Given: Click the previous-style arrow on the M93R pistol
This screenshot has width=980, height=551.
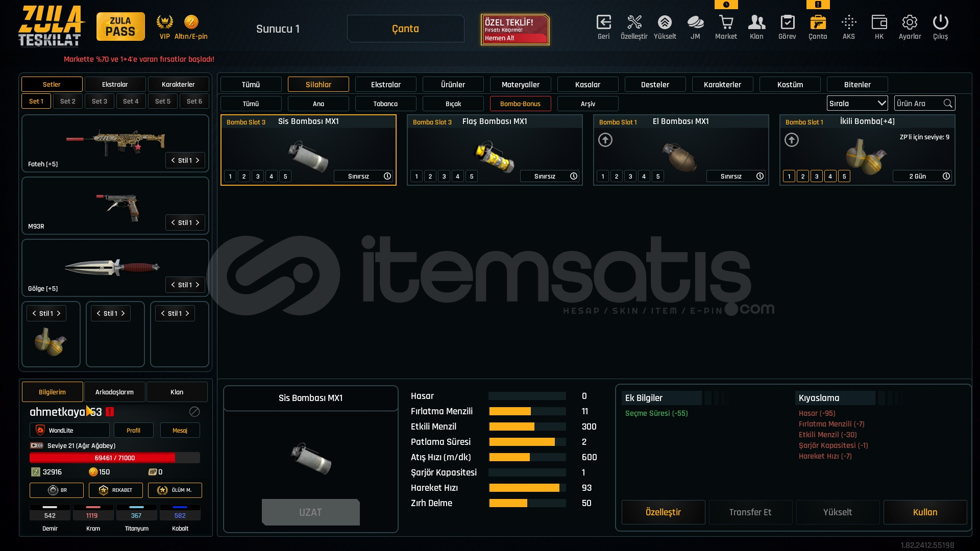Looking at the screenshot, I should (x=173, y=222).
